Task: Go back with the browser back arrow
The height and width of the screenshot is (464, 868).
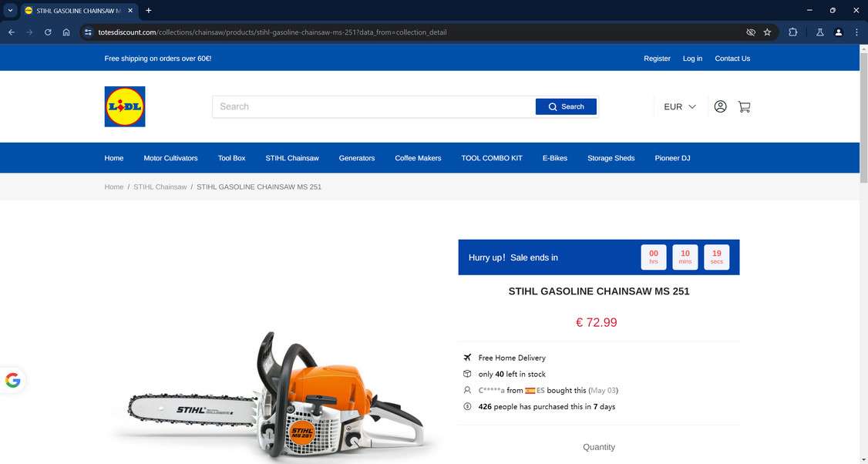Action: pyautogui.click(x=11, y=32)
